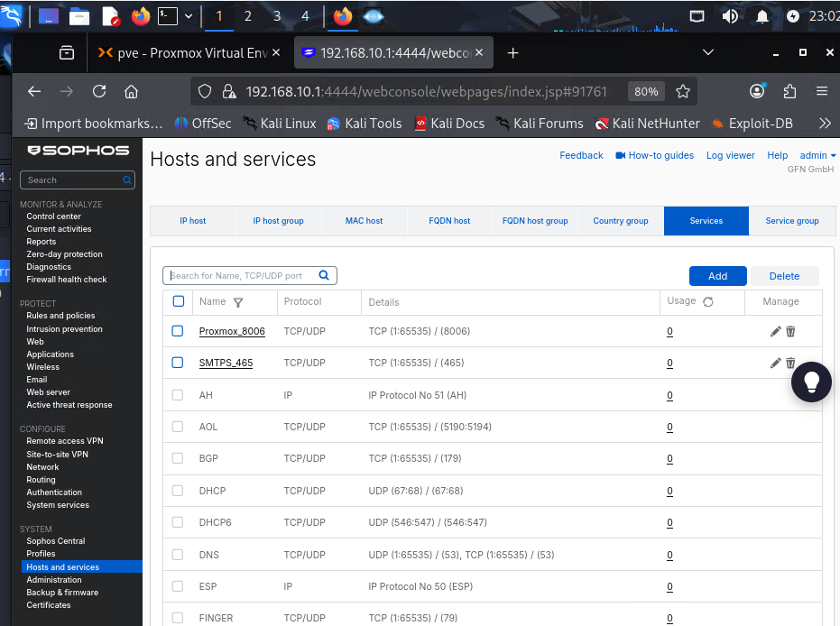Open Rules and policies in sidebar

point(60,316)
